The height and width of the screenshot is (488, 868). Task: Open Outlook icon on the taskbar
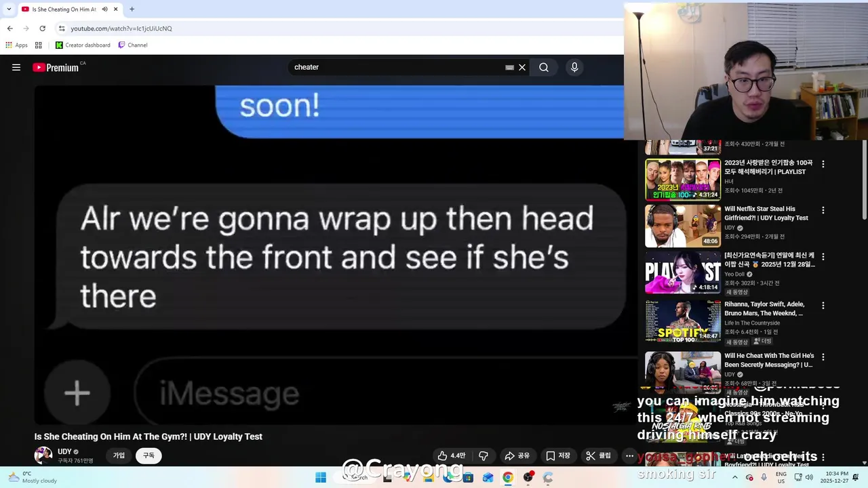(488, 477)
